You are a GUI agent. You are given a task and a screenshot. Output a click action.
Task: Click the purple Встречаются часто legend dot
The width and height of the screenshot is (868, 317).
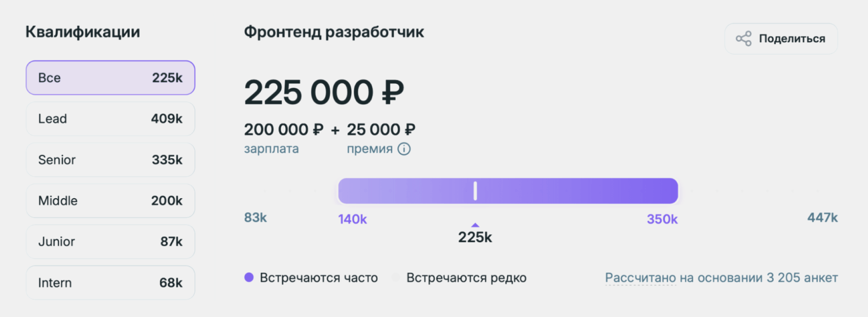tap(249, 278)
